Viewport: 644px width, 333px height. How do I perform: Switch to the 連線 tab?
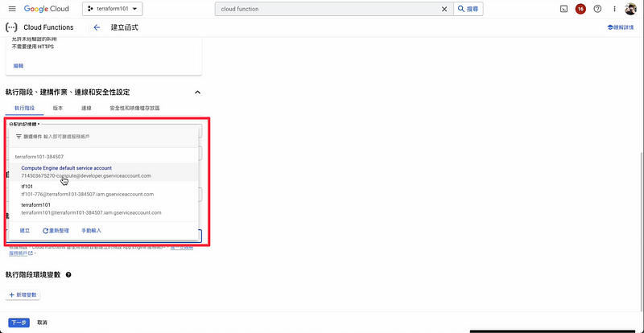(x=86, y=108)
